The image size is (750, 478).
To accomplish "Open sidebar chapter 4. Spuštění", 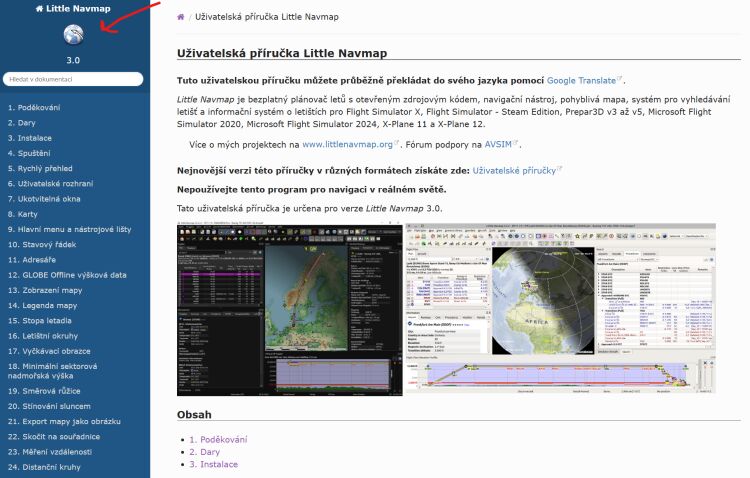I will pos(29,154).
